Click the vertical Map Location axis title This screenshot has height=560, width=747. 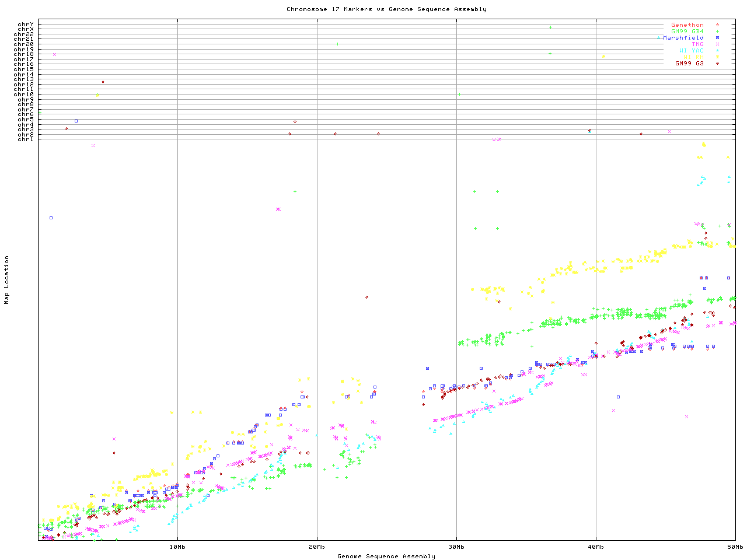coord(7,280)
